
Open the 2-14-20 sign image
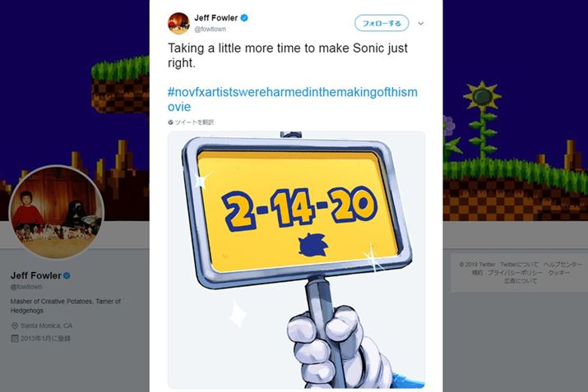click(x=296, y=260)
